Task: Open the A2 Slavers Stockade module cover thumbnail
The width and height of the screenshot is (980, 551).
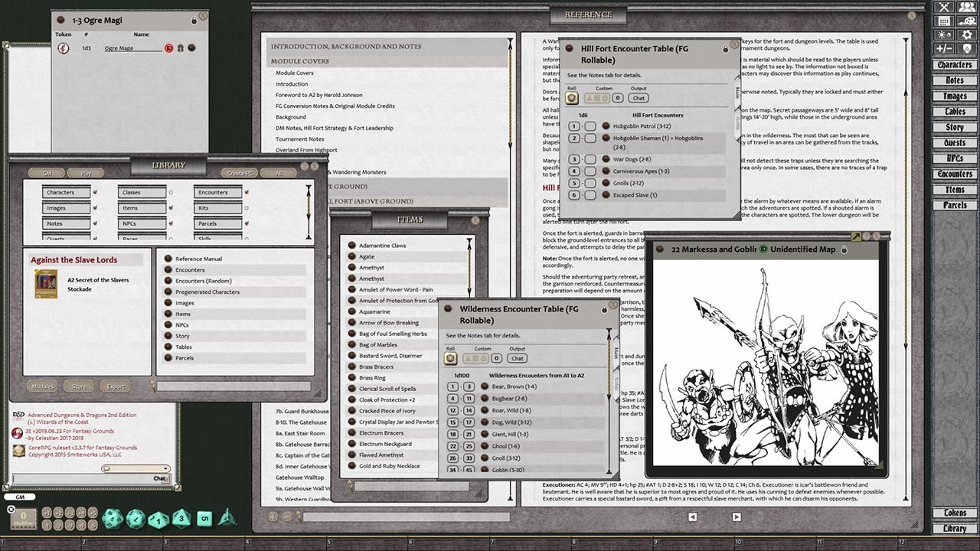Action: (47, 283)
